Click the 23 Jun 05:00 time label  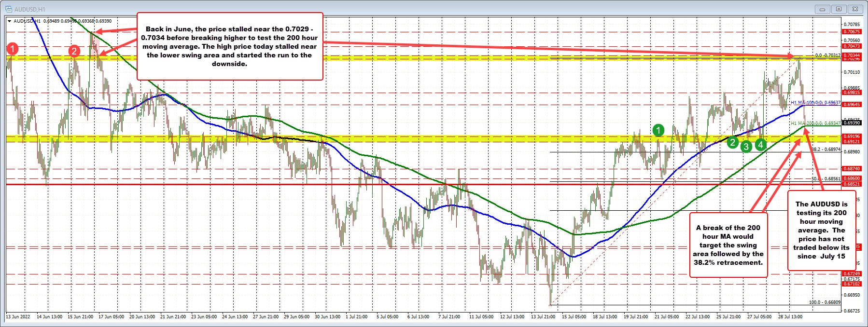204,317
